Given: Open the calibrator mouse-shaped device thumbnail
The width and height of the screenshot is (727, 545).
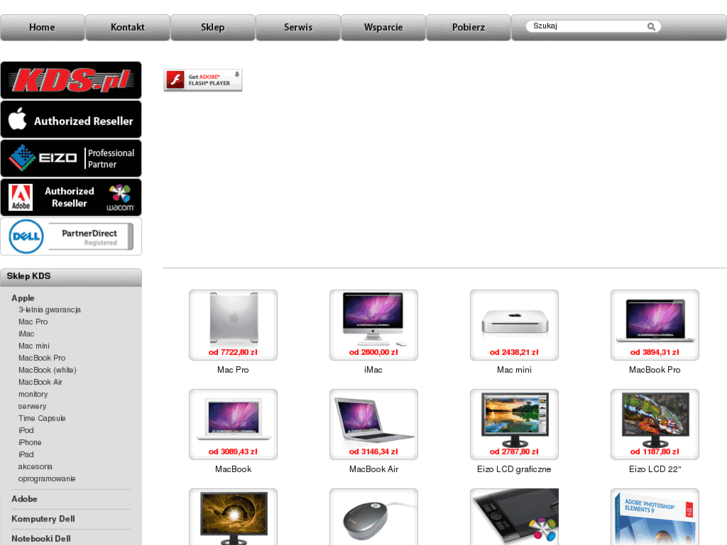Looking at the screenshot, I should [374, 517].
